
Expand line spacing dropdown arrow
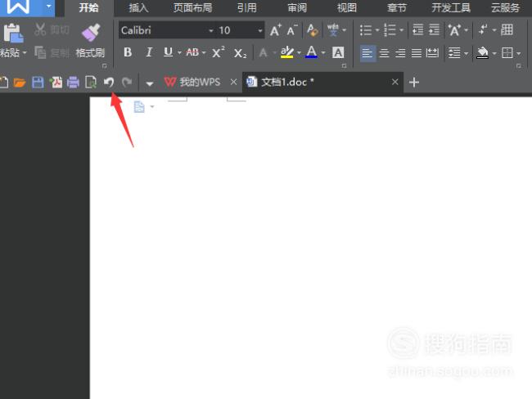467,53
